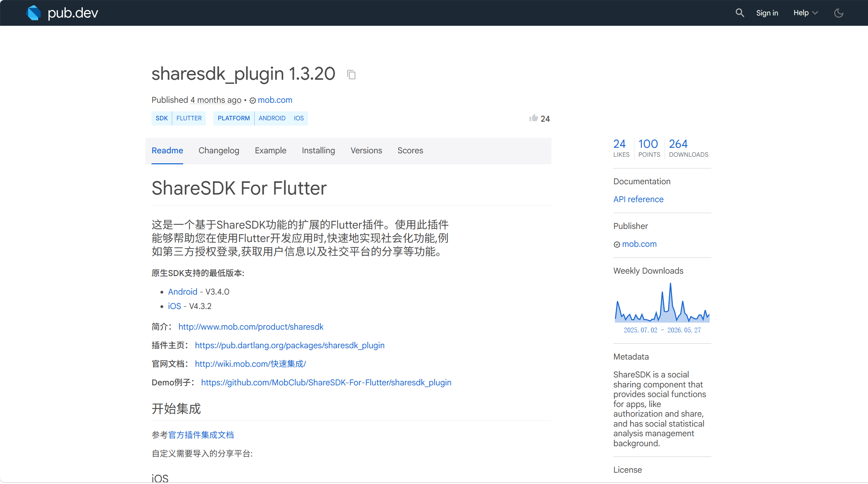Click the "Published 4 months ago" text
The width and height of the screenshot is (868, 484).
[x=197, y=100]
